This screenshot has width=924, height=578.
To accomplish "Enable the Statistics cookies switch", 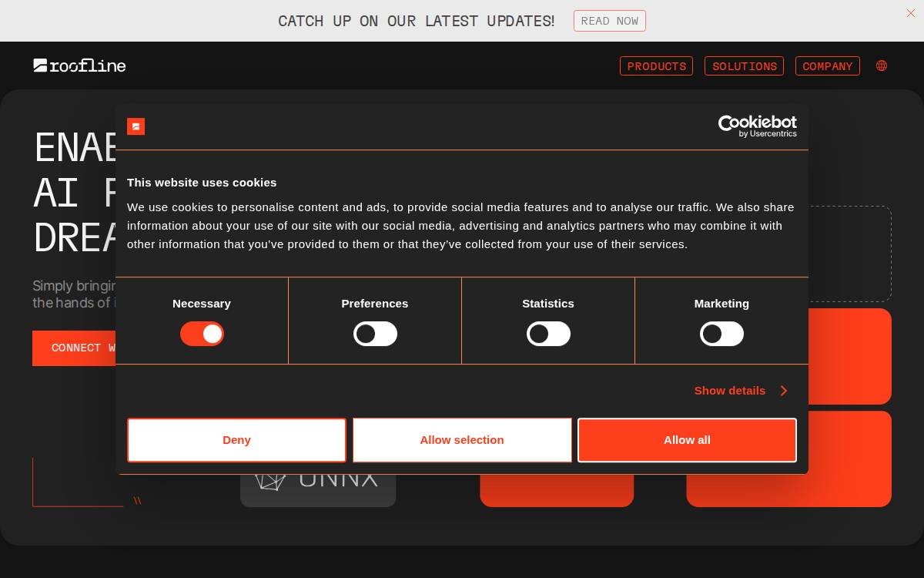I will click(x=548, y=334).
